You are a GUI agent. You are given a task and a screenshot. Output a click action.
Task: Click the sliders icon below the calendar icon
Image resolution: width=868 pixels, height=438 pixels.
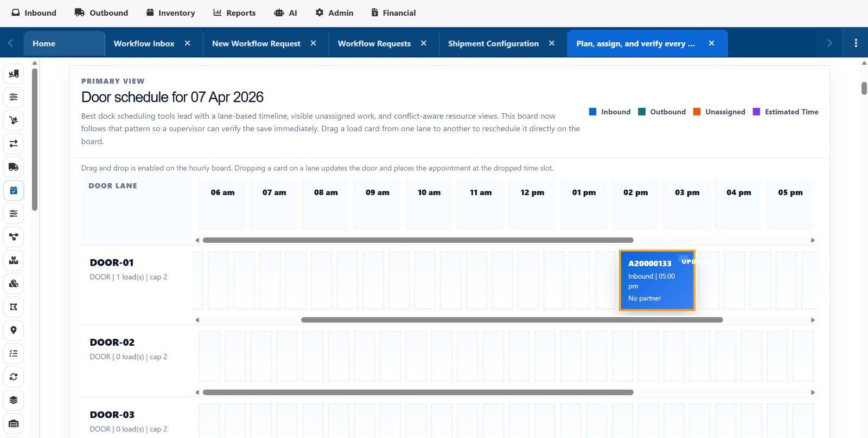[x=14, y=214]
